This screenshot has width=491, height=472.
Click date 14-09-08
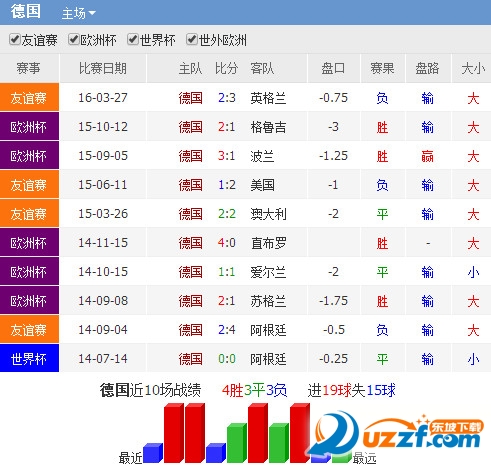[103, 301]
